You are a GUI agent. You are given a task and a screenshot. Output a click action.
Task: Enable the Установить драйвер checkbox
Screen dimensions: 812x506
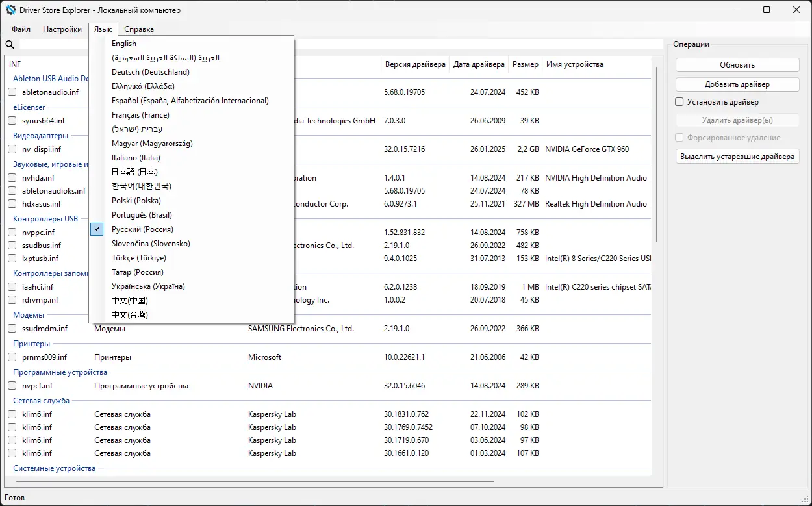pos(679,102)
